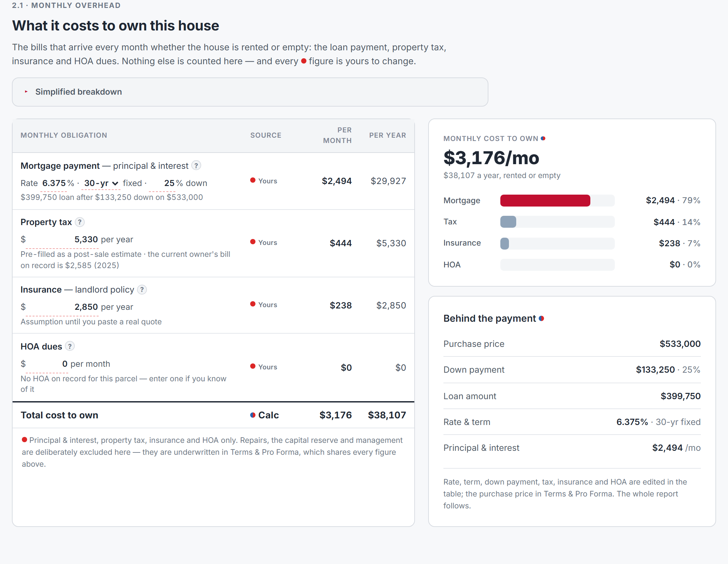Click the Purchase price $533,000 value
This screenshot has height=564, width=728.
(680, 344)
